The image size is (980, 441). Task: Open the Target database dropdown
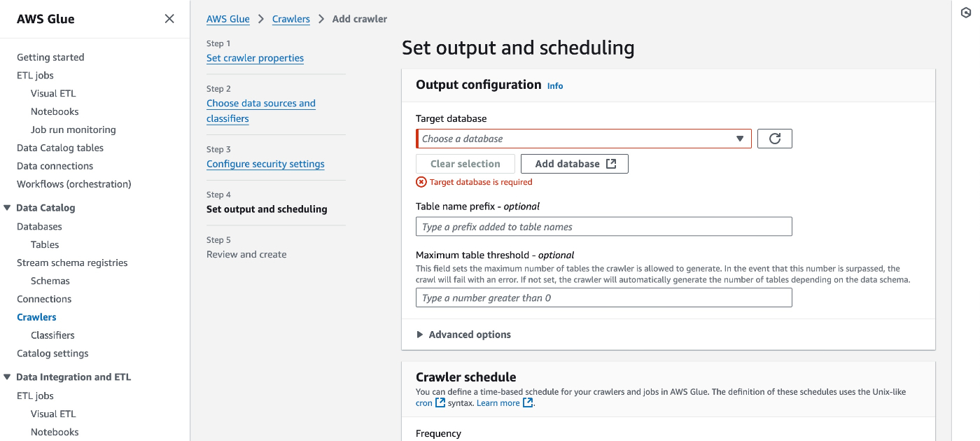coord(583,139)
